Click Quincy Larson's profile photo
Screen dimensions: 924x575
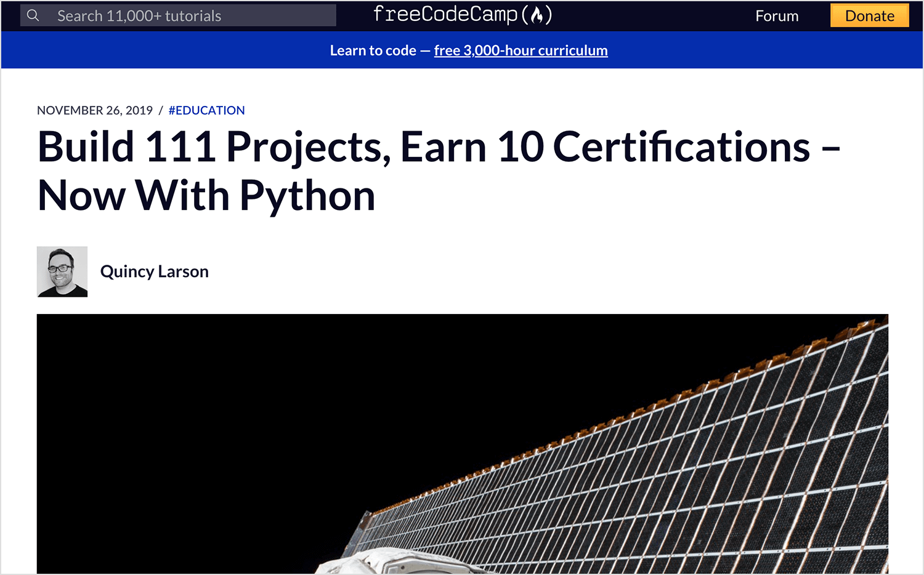click(x=62, y=271)
